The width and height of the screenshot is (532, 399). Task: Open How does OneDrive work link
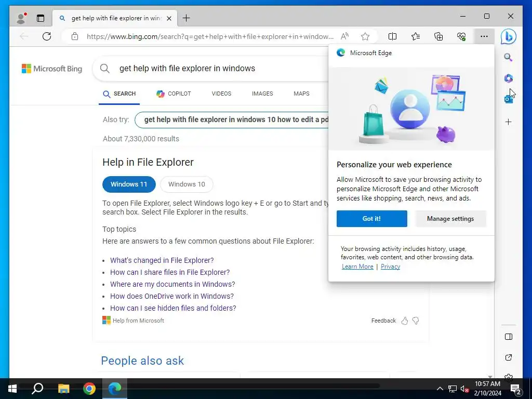[x=172, y=296]
